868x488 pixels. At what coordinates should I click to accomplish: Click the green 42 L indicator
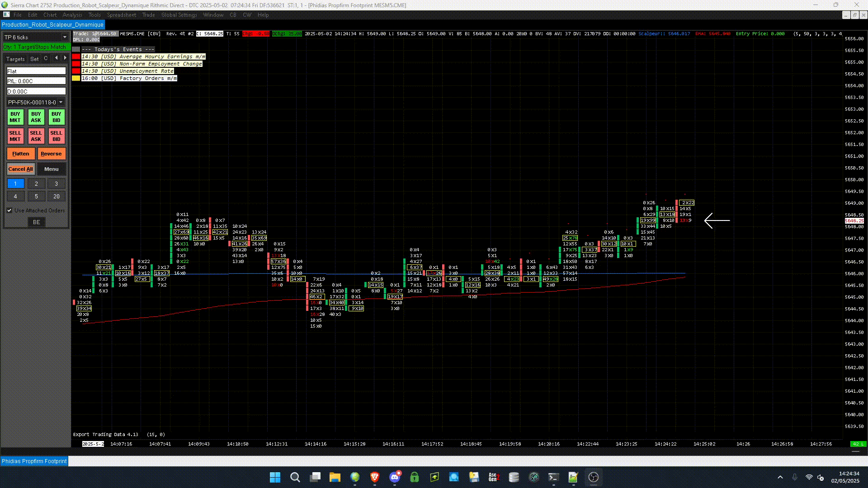(x=858, y=444)
